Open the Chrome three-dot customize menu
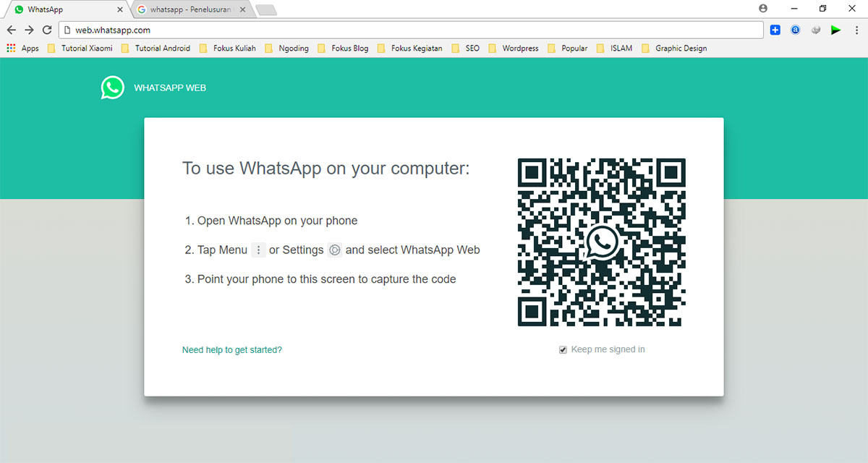868x463 pixels. point(856,30)
